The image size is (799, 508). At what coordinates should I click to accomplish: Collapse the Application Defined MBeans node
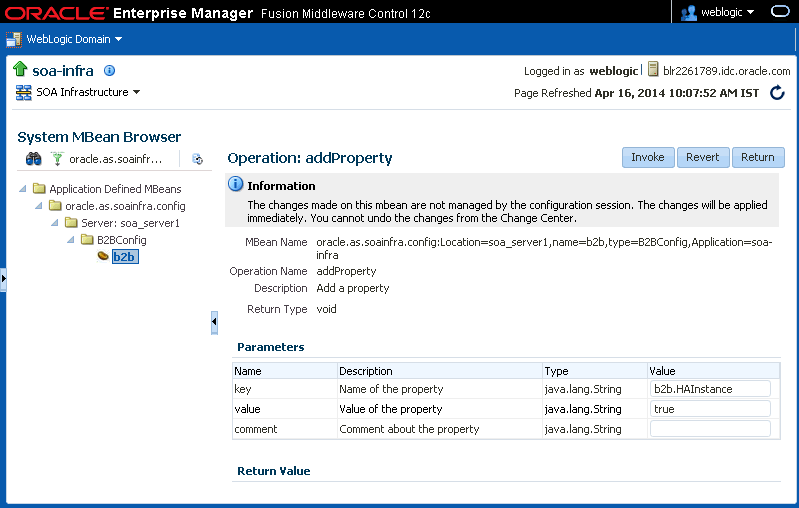click(x=22, y=189)
